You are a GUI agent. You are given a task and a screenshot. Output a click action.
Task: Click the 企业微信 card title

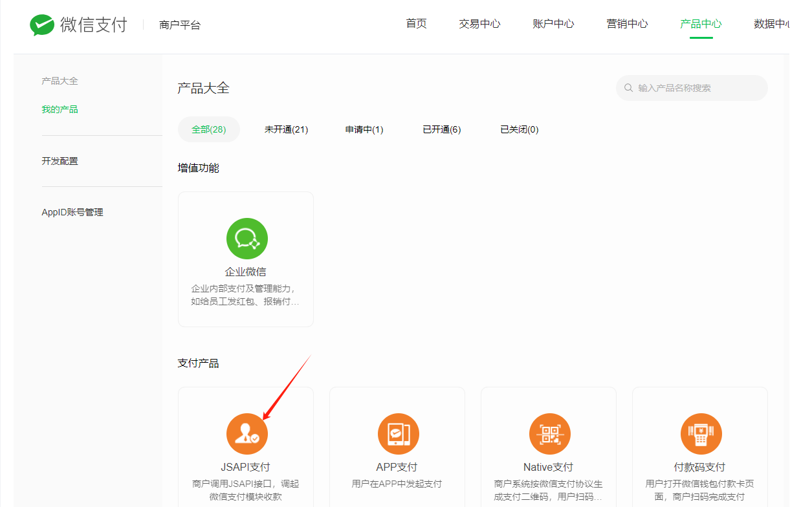click(245, 272)
